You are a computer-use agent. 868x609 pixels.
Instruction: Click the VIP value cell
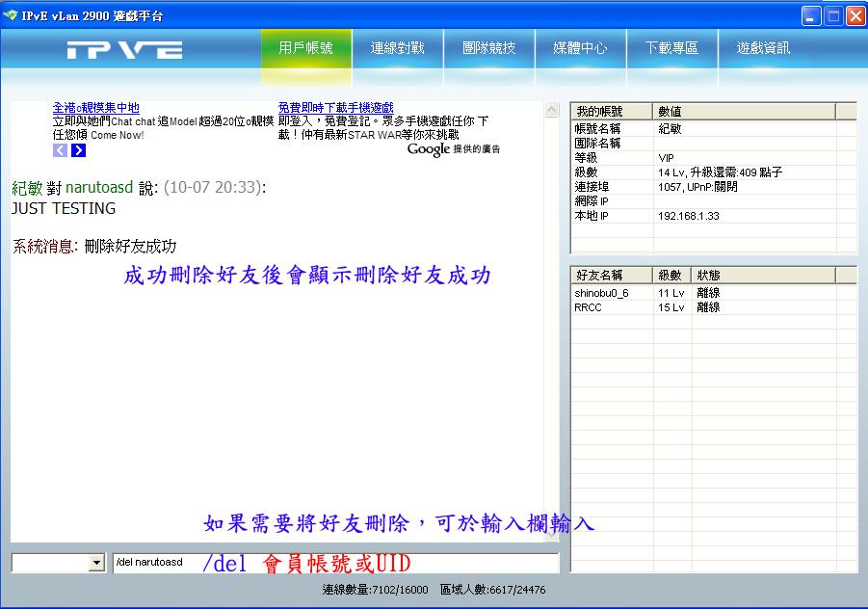point(666,158)
